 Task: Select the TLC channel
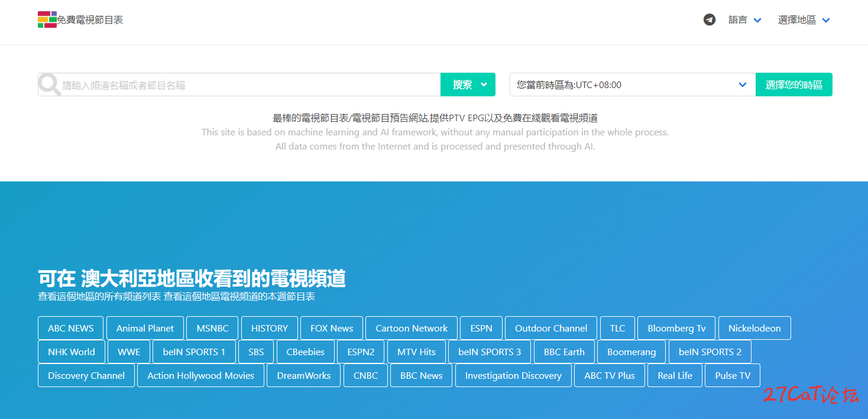[617, 328]
